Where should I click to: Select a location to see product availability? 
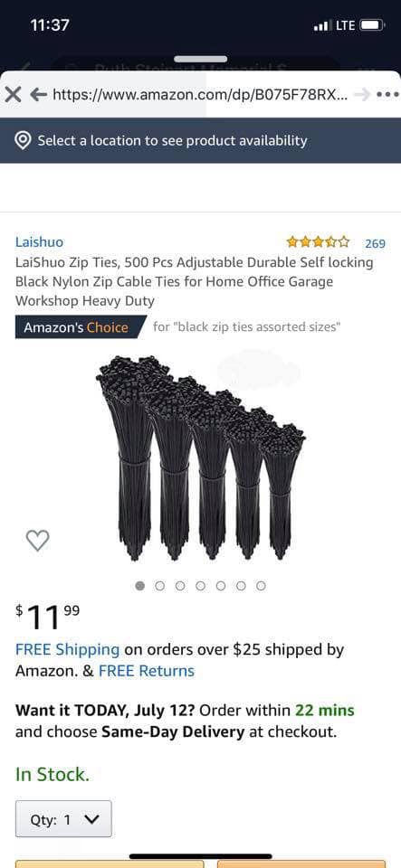pos(201,141)
